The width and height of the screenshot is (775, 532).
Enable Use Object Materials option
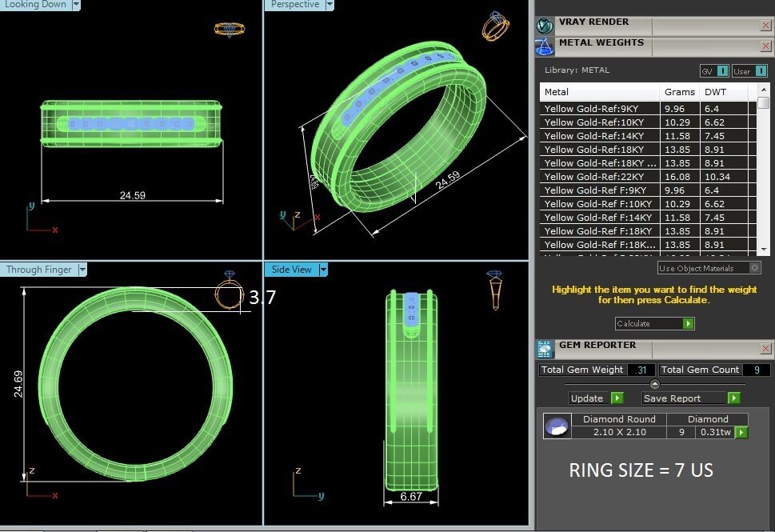point(754,268)
